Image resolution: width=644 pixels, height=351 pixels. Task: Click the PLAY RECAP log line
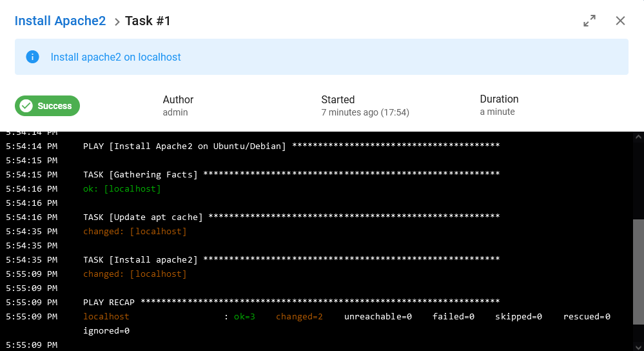(x=291, y=302)
